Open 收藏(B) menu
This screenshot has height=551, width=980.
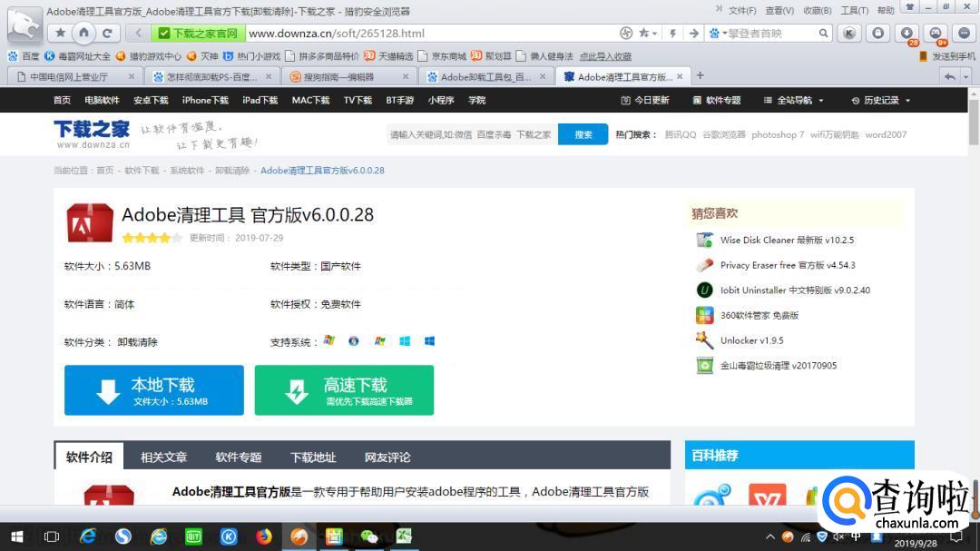point(818,11)
